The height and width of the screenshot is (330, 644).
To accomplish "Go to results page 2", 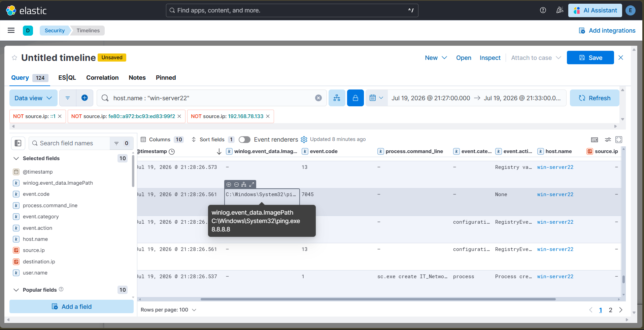I will click(x=610, y=310).
